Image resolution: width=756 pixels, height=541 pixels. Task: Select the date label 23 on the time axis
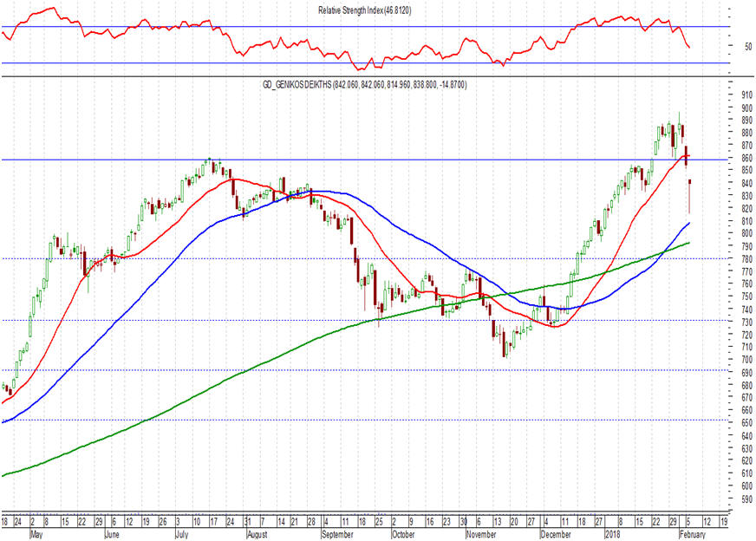coord(446,522)
